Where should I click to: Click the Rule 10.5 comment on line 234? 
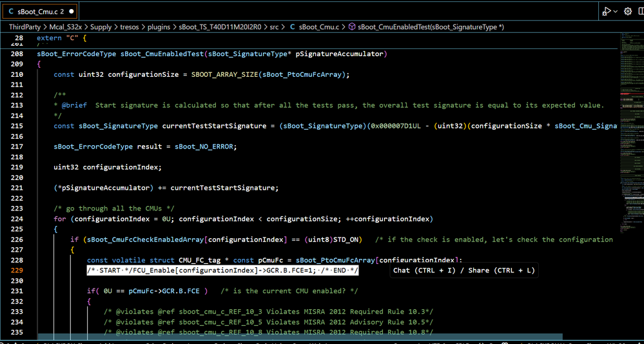pos(268,322)
